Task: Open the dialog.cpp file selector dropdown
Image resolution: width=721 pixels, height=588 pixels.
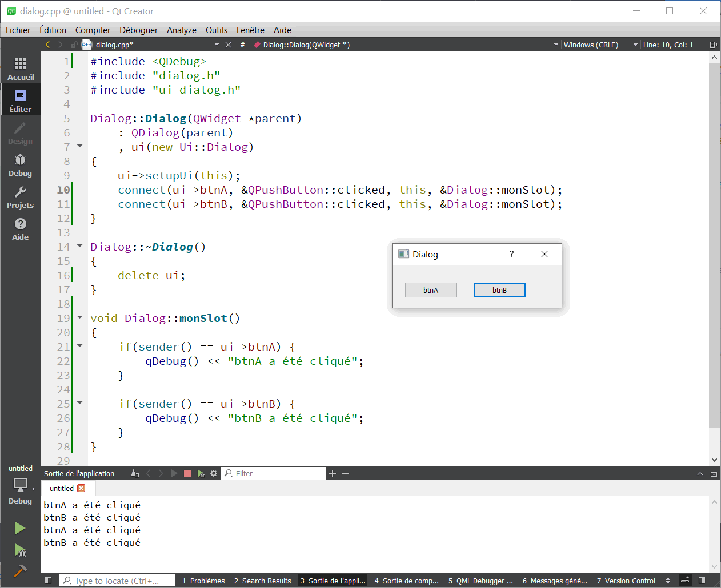Action: coord(217,45)
